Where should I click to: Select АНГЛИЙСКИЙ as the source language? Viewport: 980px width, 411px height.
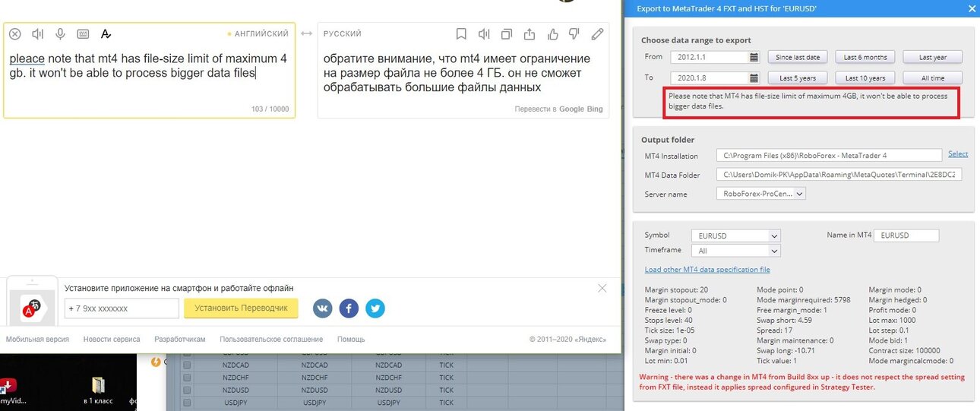pyautogui.click(x=262, y=34)
